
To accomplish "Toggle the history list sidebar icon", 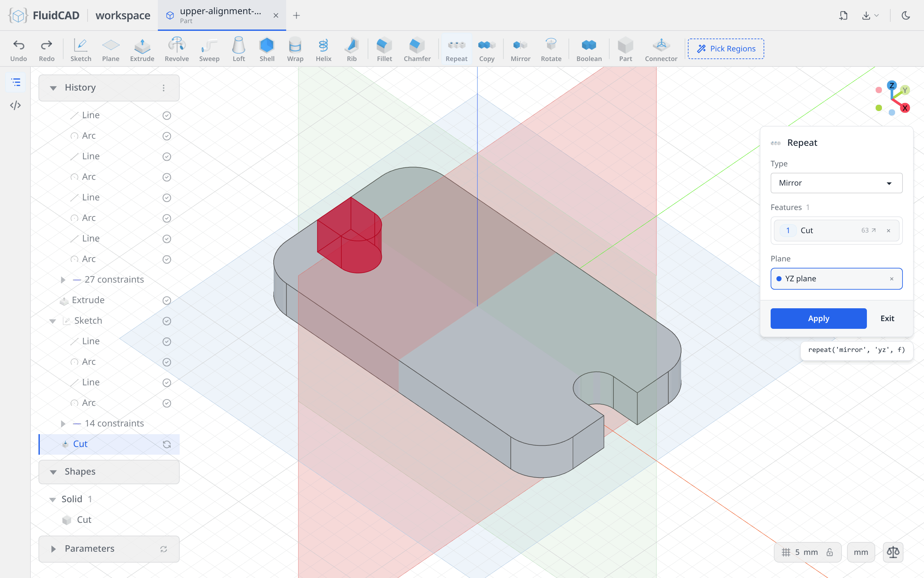I will click(16, 82).
